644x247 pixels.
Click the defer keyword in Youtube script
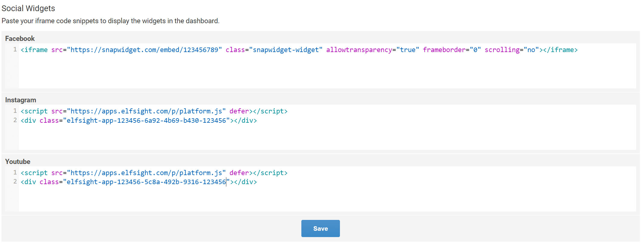(239, 173)
